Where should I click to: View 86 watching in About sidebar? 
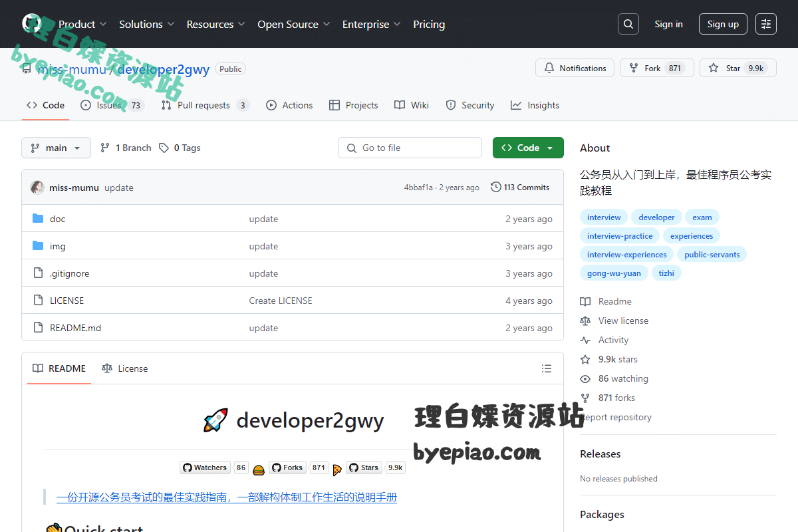click(x=614, y=378)
